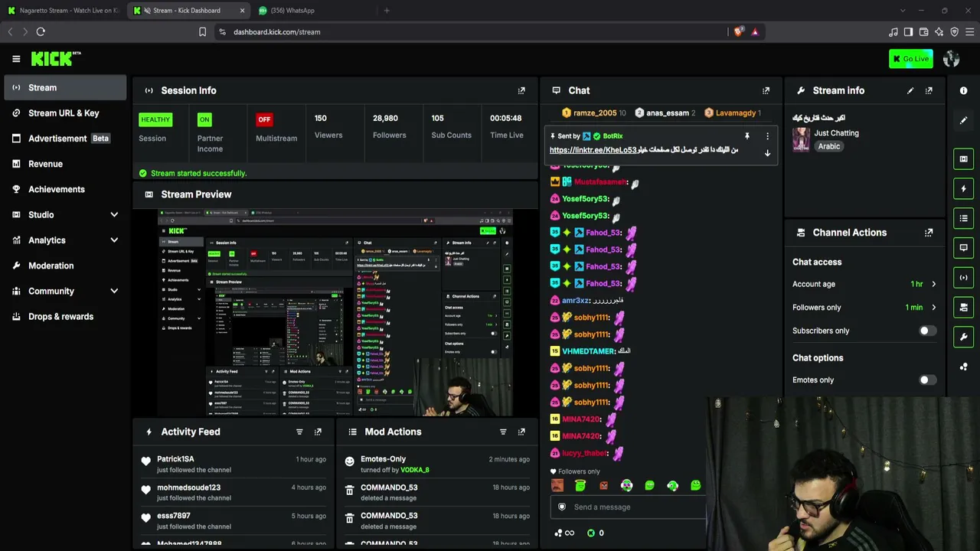Click the info icon in right sidebar

(x=963, y=90)
